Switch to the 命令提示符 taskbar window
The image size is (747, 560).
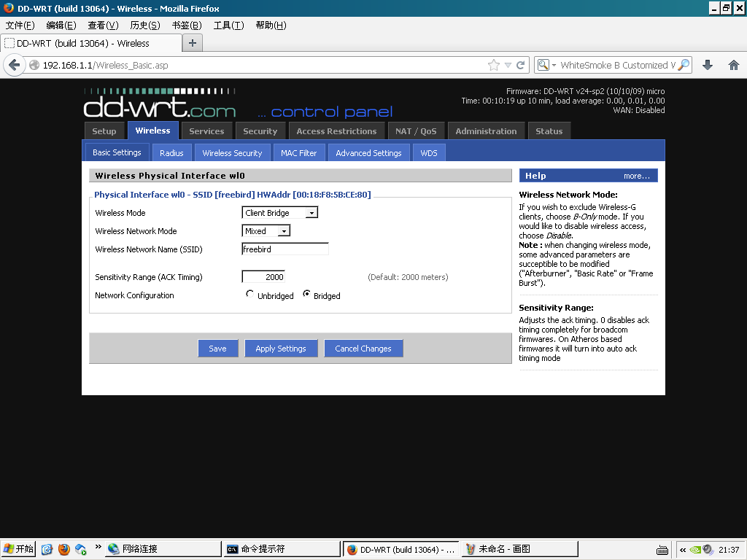click(x=282, y=549)
